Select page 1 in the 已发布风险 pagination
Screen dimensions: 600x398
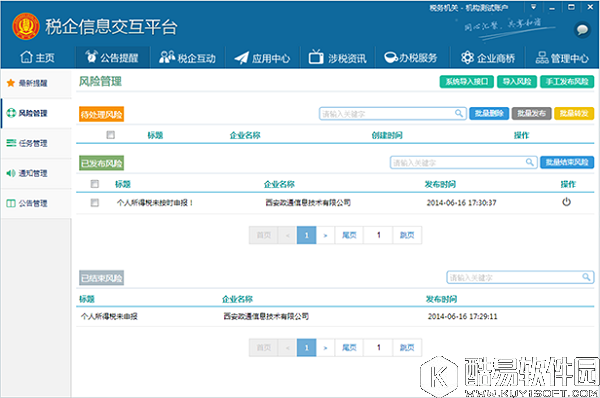tap(307, 235)
